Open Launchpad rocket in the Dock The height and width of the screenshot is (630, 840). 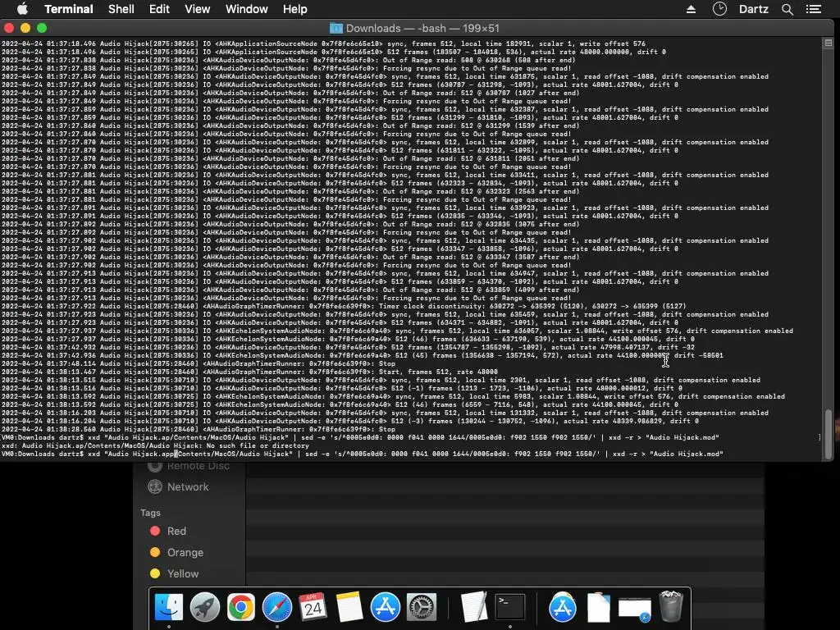tap(204, 607)
